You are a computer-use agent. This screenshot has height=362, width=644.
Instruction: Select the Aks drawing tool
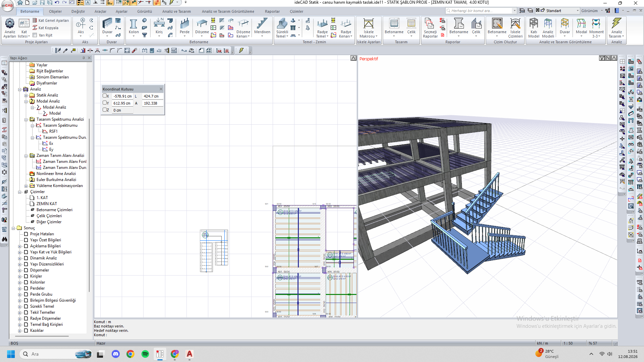pos(81,27)
